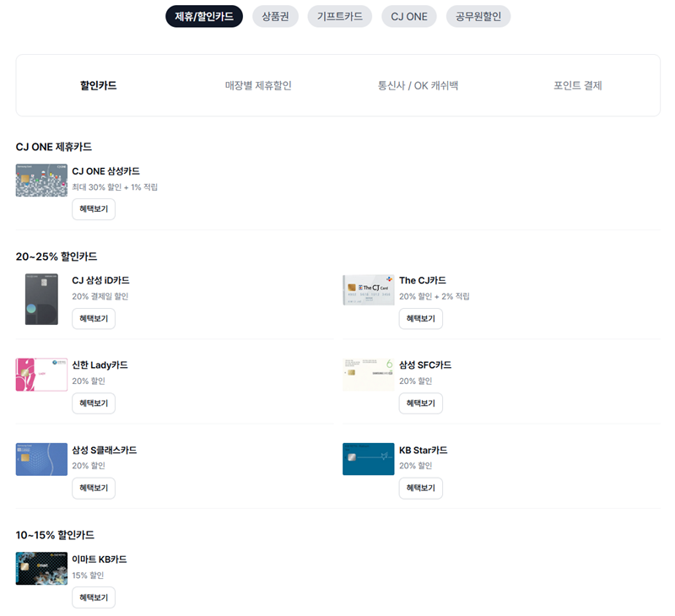View benefits for KB Star카드
The height and width of the screenshot is (616, 675).
click(420, 488)
